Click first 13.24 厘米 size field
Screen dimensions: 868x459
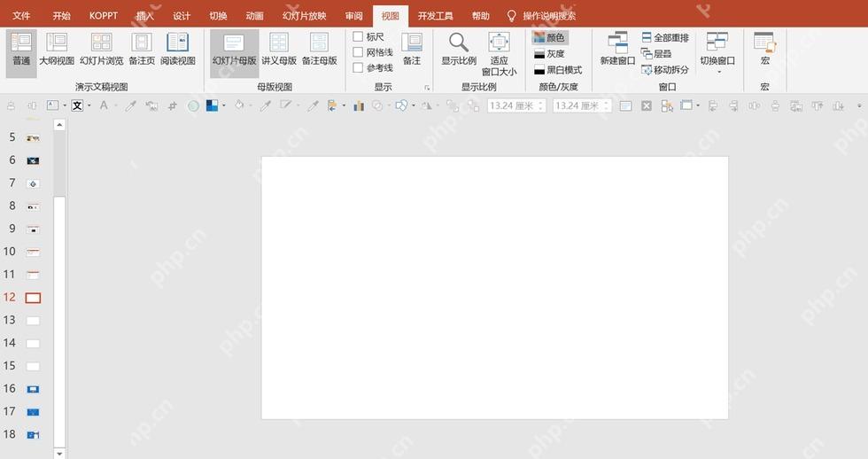(516, 105)
